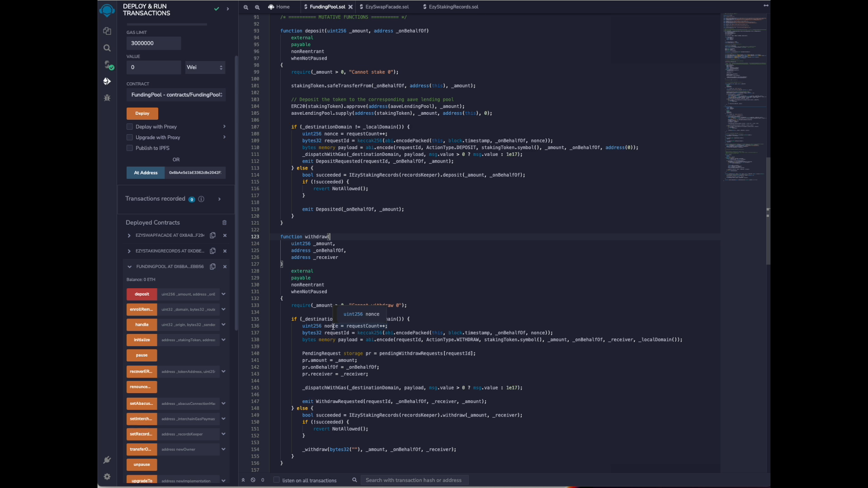Open the Search in files sidebar icon
This screenshot has width=868, height=488.
(x=107, y=48)
